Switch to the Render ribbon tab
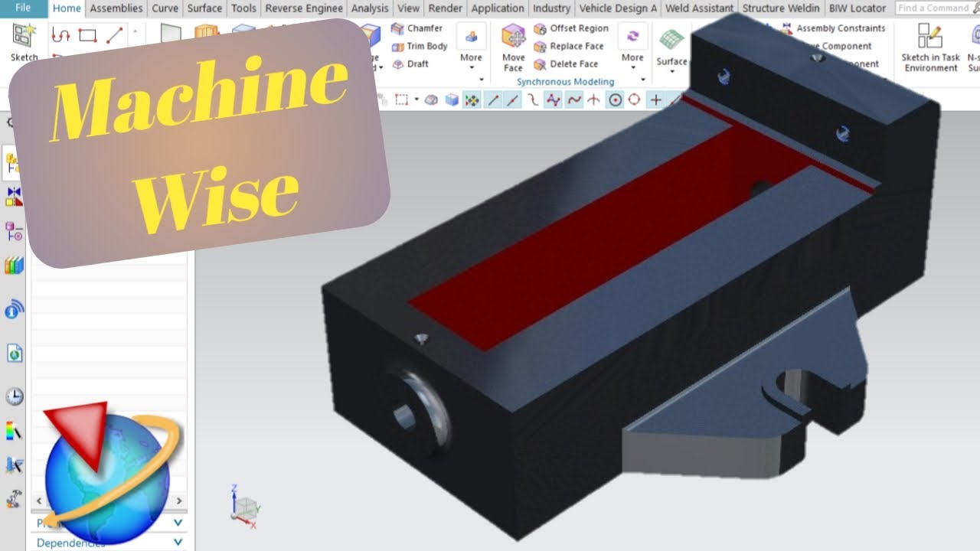The width and height of the screenshot is (980, 551). (446, 8)
